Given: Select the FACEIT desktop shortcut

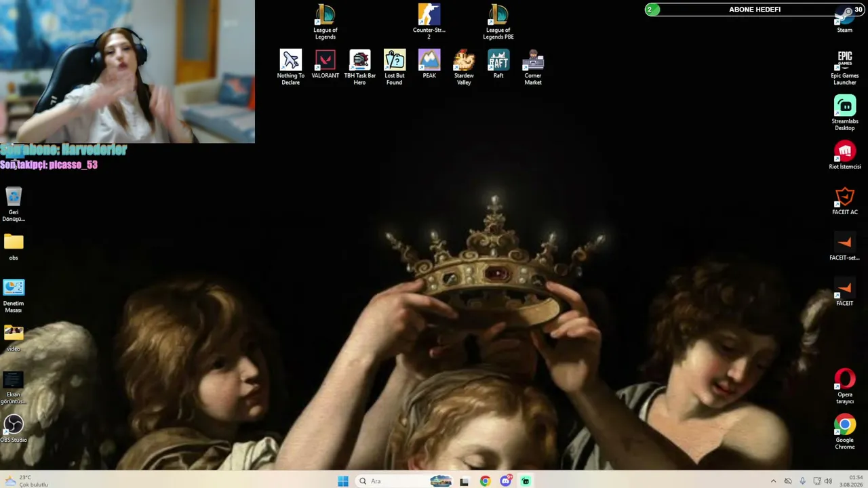Looking at the screenshot, I should click(845, 291).
